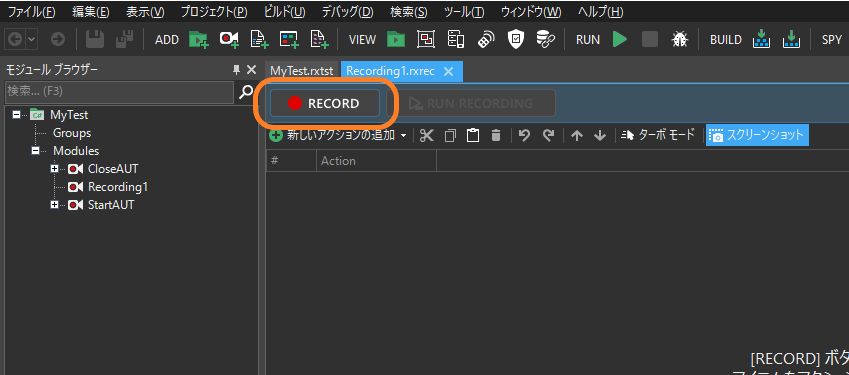Expand the CloseAUT module node
The image size is (849, 375).
coord(54,169)
